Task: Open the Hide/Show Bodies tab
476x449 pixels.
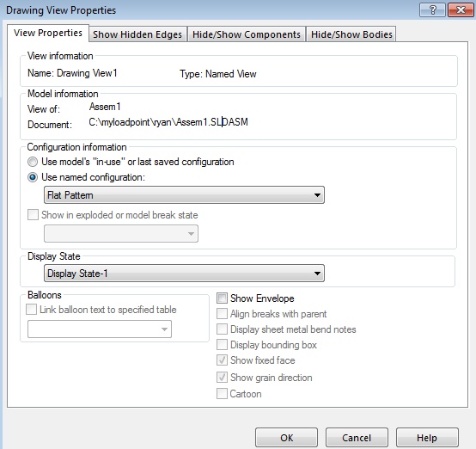Action: (351, 34)
